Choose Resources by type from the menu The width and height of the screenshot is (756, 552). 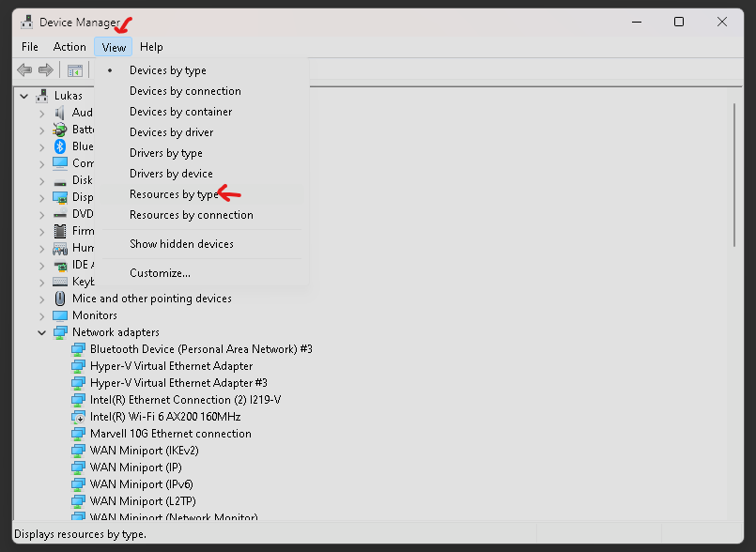[173, 194]
